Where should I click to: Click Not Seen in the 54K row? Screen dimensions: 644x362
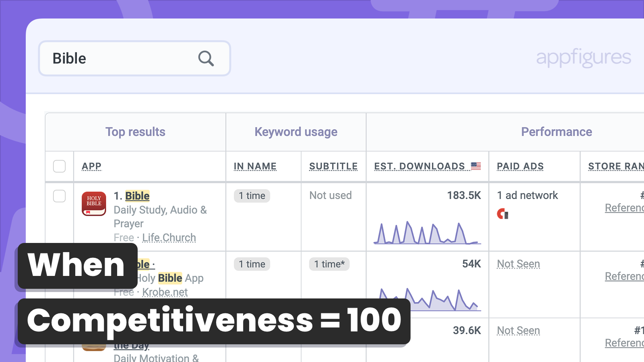518,264
